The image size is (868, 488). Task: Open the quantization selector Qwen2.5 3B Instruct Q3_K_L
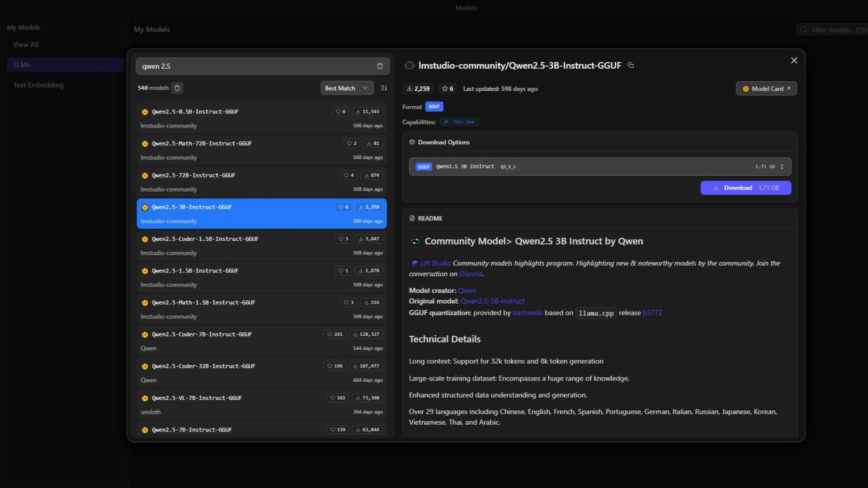[600, 167]
